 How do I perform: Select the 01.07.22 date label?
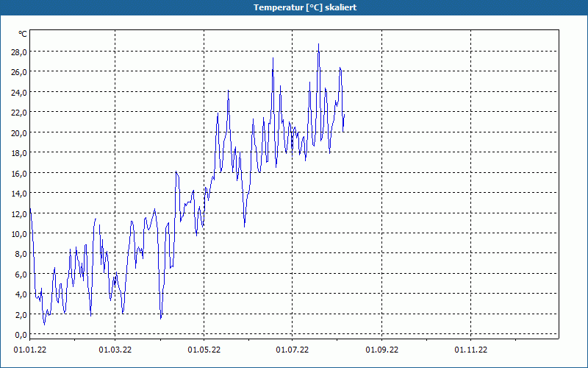coord(292,350)
